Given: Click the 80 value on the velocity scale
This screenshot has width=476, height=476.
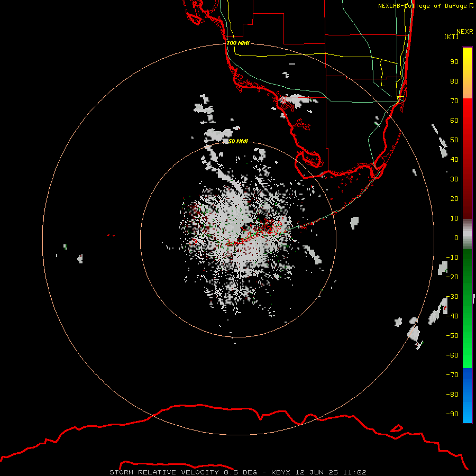Looking at the screenshot, I should pyautogui.click(x=454, y=81).
